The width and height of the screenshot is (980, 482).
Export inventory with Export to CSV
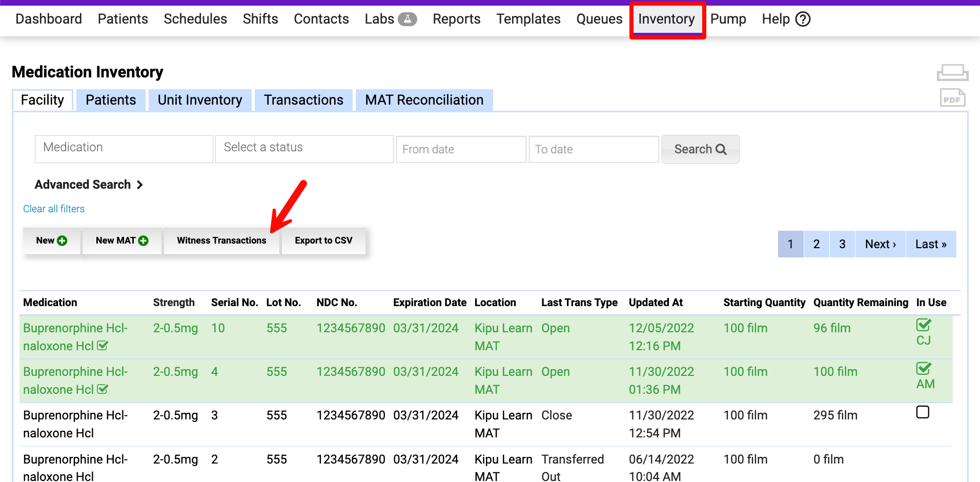coord(323,240)
